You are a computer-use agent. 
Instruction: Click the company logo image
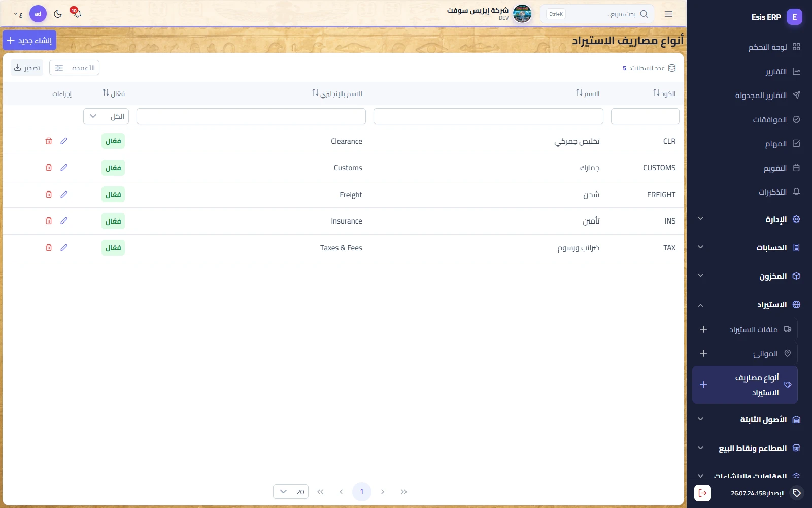522,14
